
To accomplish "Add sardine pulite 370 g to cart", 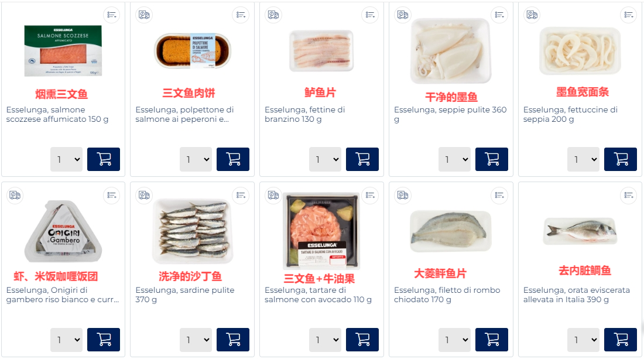I will 233,339.
